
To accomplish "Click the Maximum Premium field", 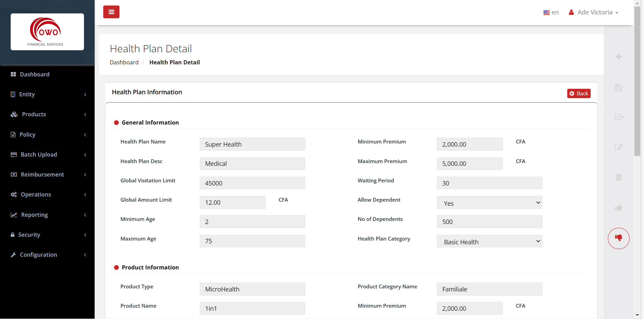I will pos(470,163).
